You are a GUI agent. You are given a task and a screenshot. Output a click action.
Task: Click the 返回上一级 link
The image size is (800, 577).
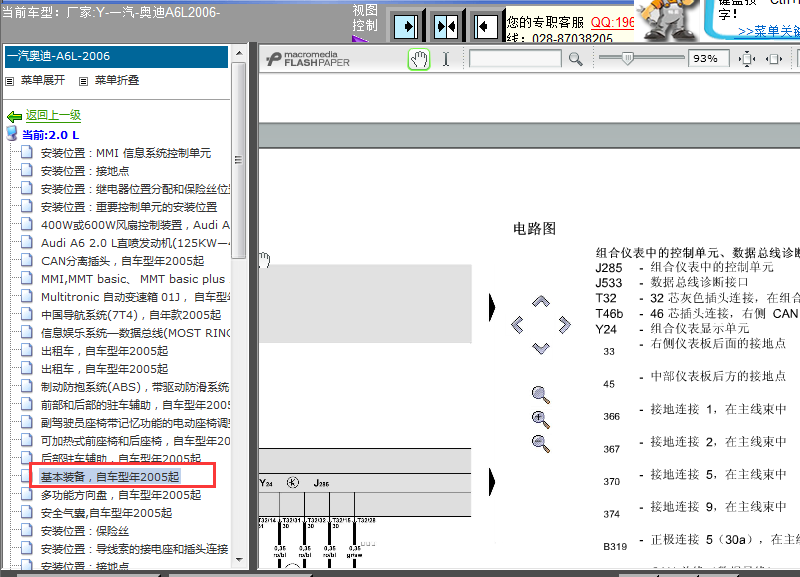click(x=54, y=116)
